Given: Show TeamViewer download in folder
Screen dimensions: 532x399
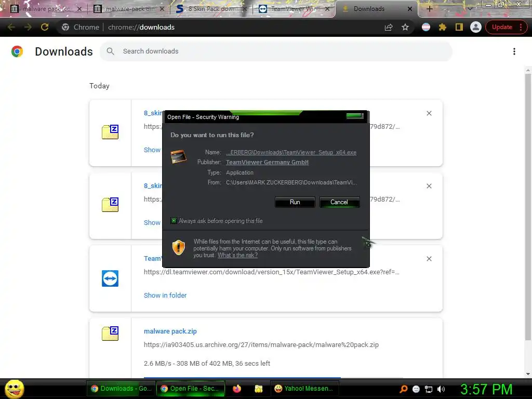Looking at the screenshot, I should point(165,295).
